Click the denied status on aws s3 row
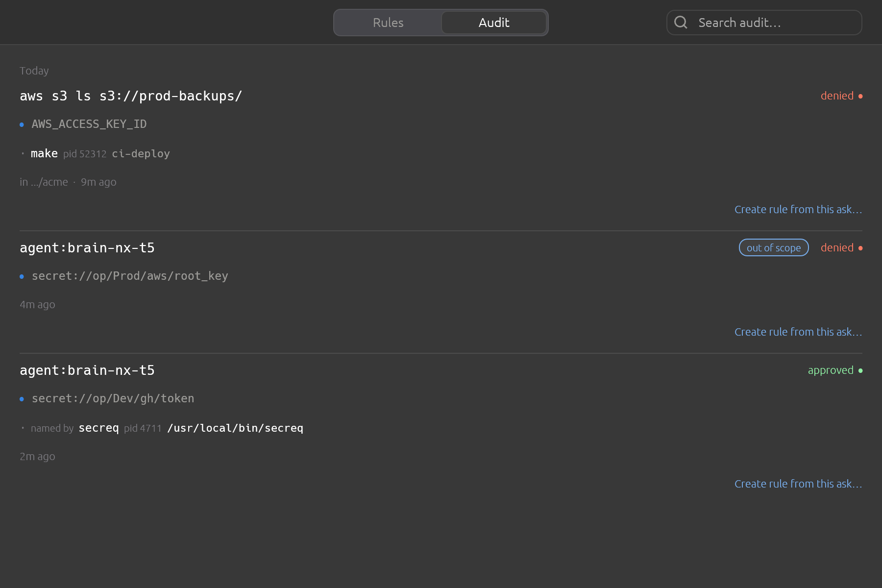 [x=837, y=96]
